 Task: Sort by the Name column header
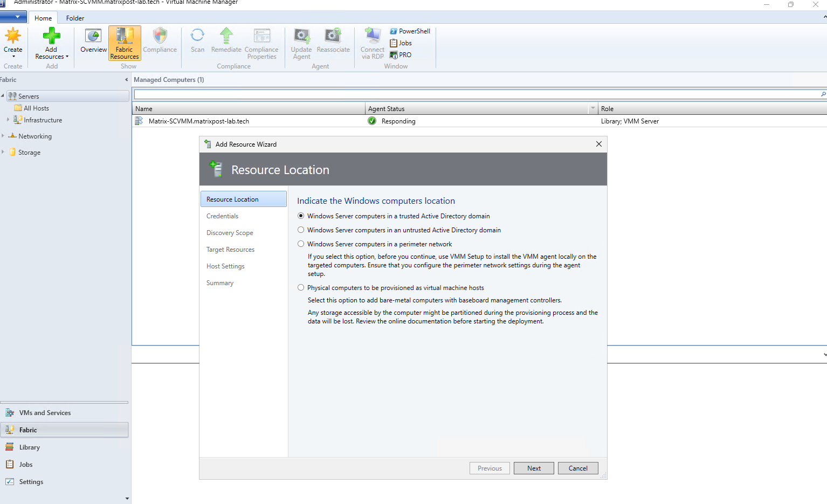click(249, 108)
